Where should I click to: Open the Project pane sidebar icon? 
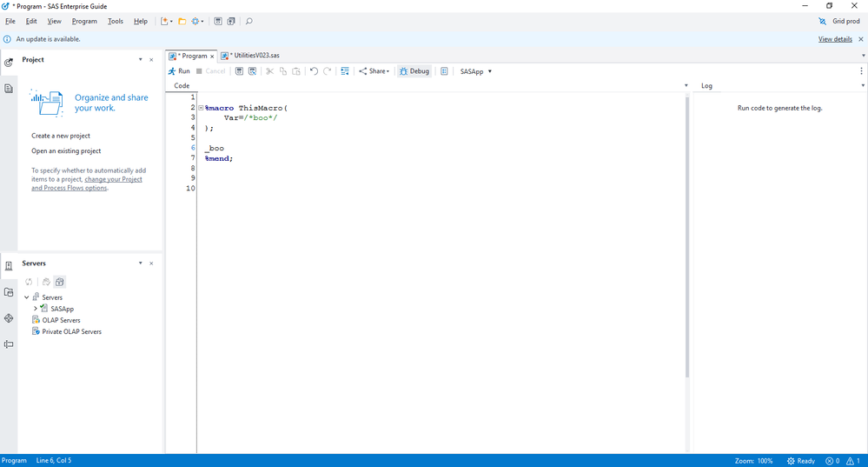[9, 62]
